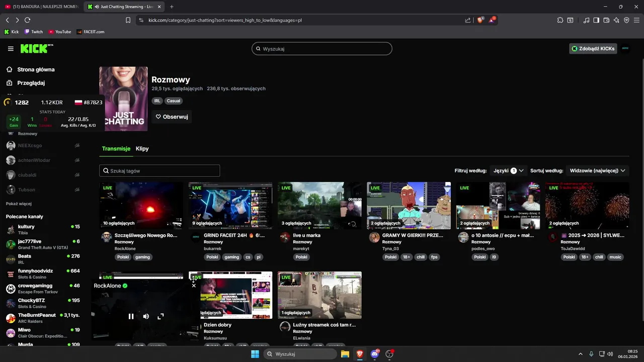644x362 pixels.
Task: Open funnyhoodvidz recommended channel
Action: (x=43, y=274)
